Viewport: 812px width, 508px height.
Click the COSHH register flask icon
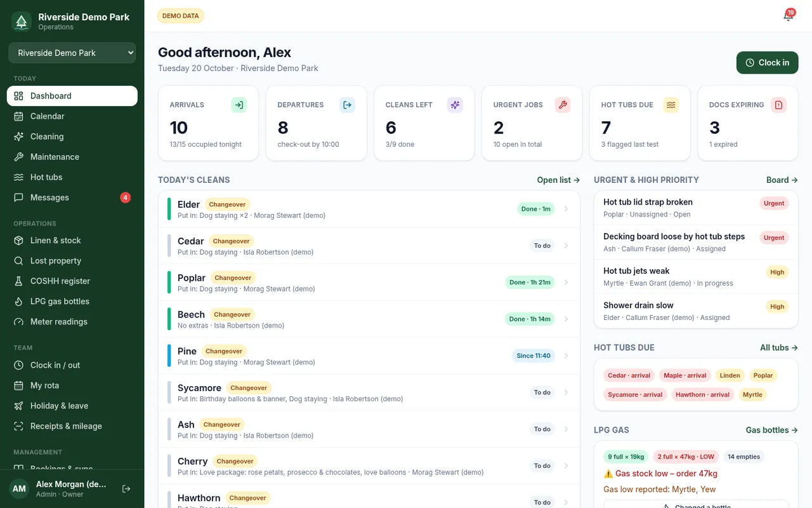(18, 281)
